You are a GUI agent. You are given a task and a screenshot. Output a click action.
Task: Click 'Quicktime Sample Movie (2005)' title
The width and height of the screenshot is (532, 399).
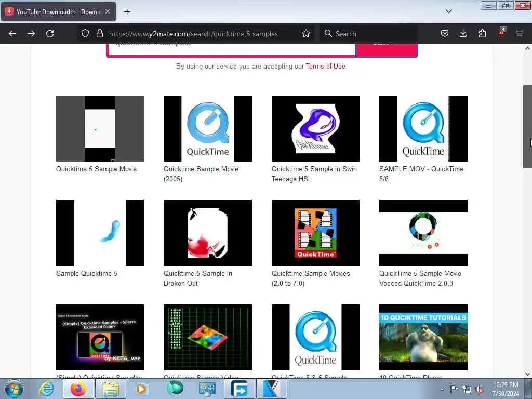[201, 174]
